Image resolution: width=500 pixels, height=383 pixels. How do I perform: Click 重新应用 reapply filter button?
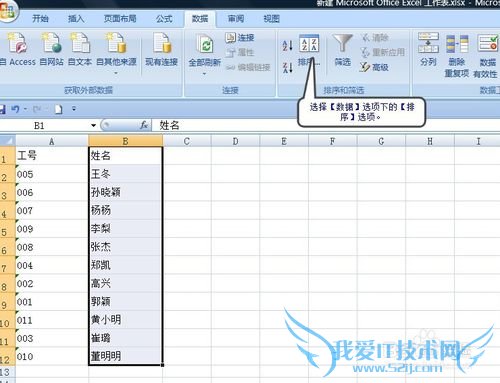[383, 52]
